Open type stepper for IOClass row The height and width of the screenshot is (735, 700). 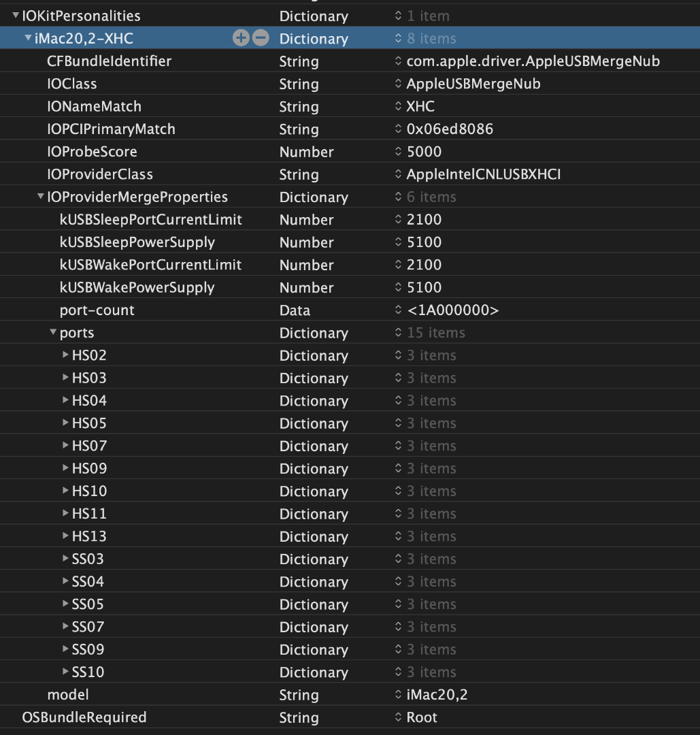click(x=398, y=84)
